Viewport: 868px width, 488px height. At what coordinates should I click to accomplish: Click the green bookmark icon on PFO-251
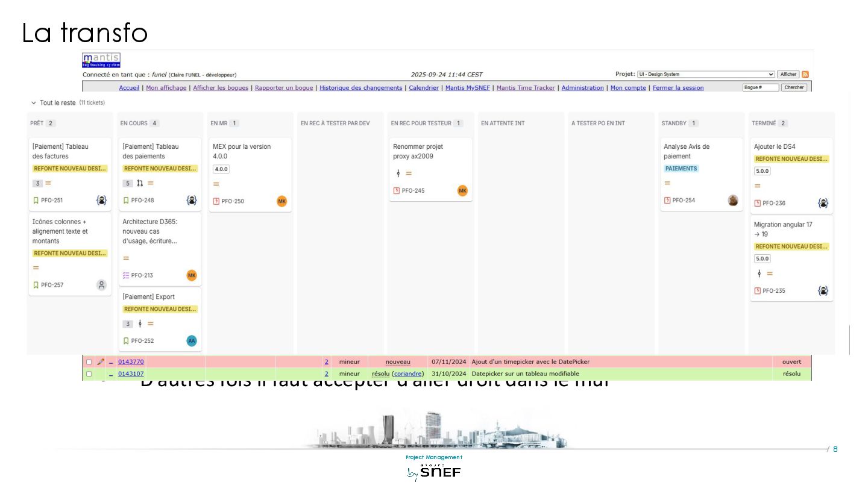[x=36, y=201]
